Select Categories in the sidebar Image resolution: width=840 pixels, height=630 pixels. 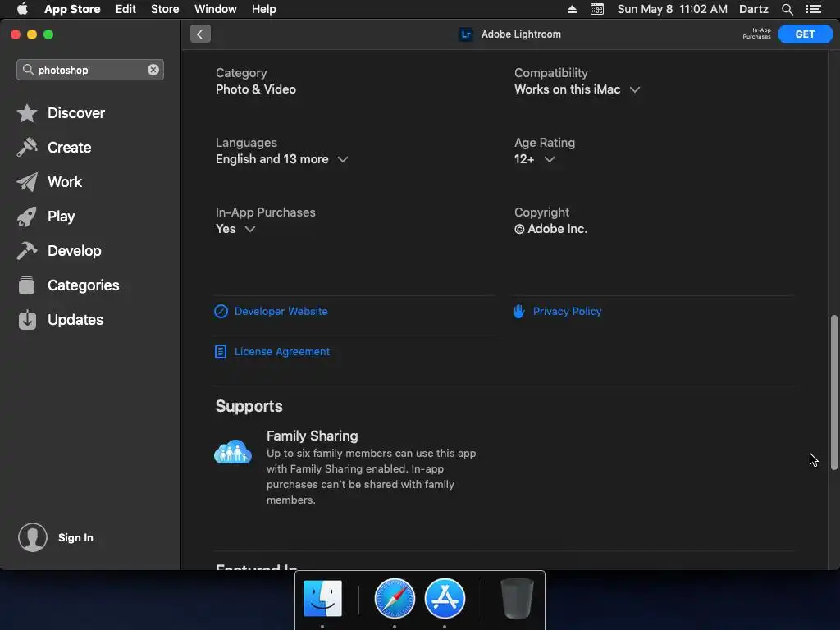coord(84,285)
